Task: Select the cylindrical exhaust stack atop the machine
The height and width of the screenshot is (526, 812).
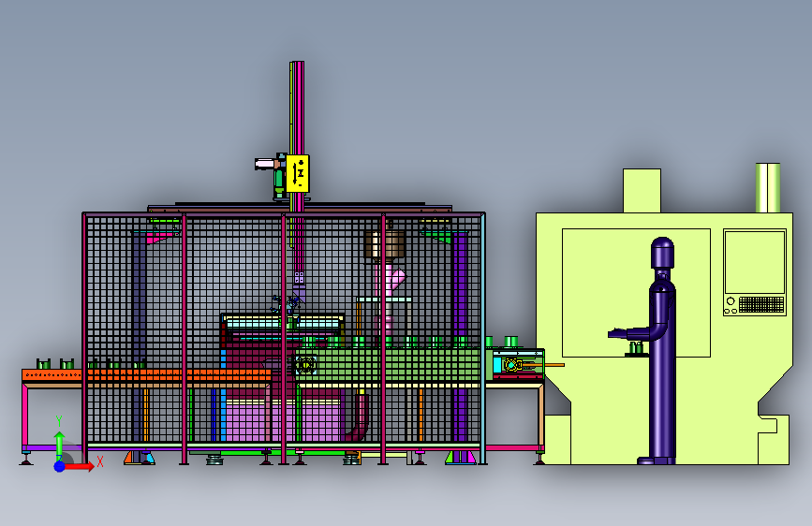Action: (768, 187)
